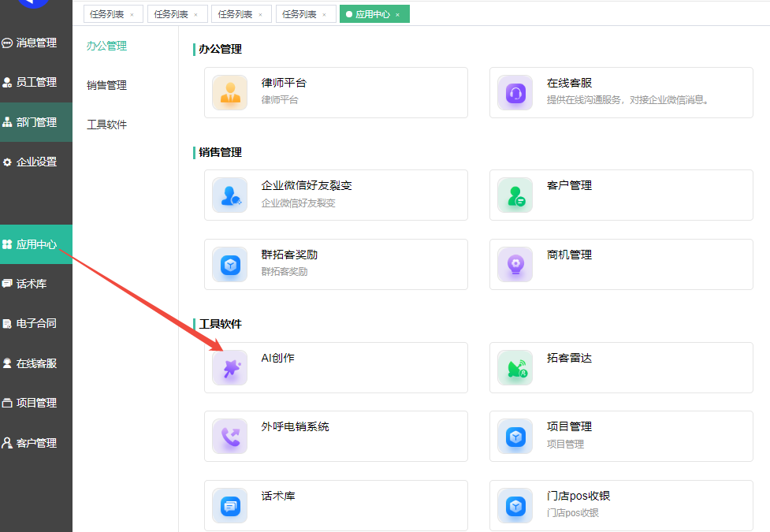Open 电子合同 in the sidebar
This screenshot has width=770, height=532.
click(36, 323)
